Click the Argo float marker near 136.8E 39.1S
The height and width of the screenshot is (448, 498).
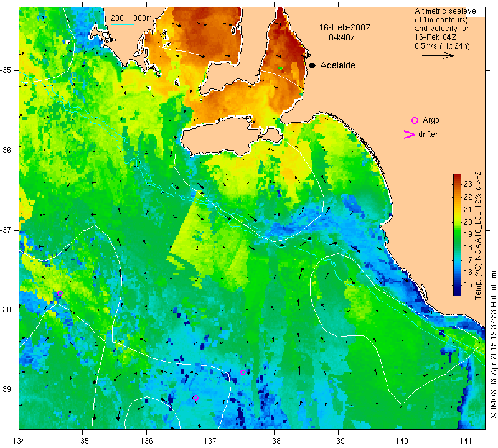click(195, 398)
